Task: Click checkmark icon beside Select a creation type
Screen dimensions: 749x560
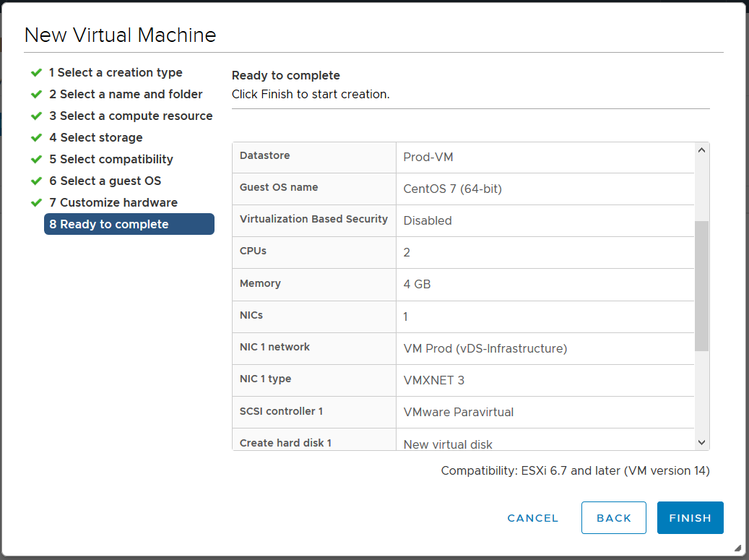Action: pyautogui.click(x=36, y=73)
